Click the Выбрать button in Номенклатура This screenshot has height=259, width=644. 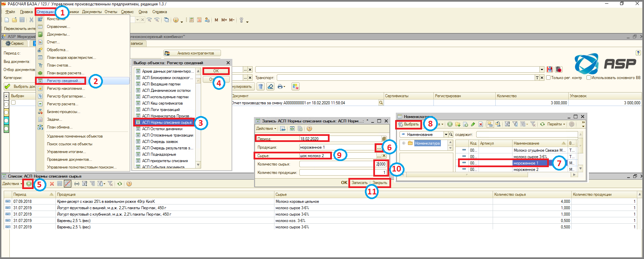409,124
